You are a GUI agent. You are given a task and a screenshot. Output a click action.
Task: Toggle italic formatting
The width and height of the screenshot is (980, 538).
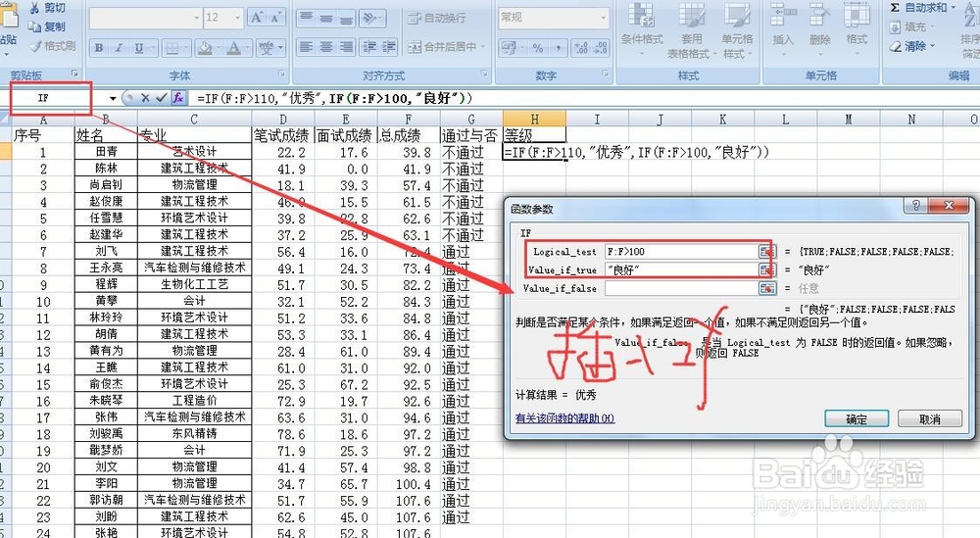click(x=119, y=47)
